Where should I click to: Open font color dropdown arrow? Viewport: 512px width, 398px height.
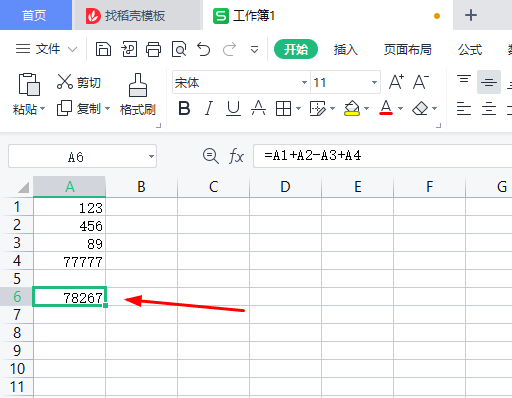400,108
